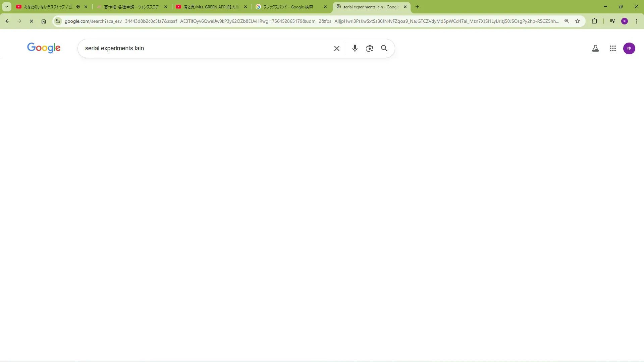The width and height of the screenshot is (644, 362).
Task: Click the magnifier search submit icon
Action: 384,48
